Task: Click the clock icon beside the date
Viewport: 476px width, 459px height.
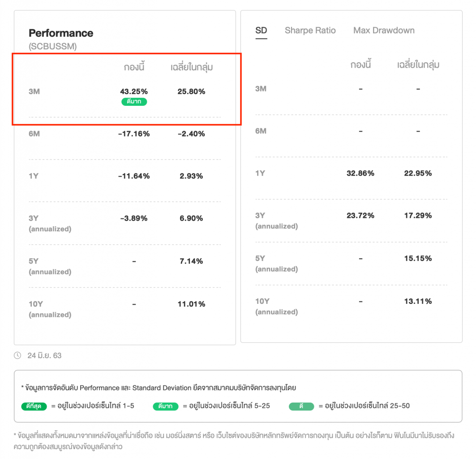Action: click(17, 355)
